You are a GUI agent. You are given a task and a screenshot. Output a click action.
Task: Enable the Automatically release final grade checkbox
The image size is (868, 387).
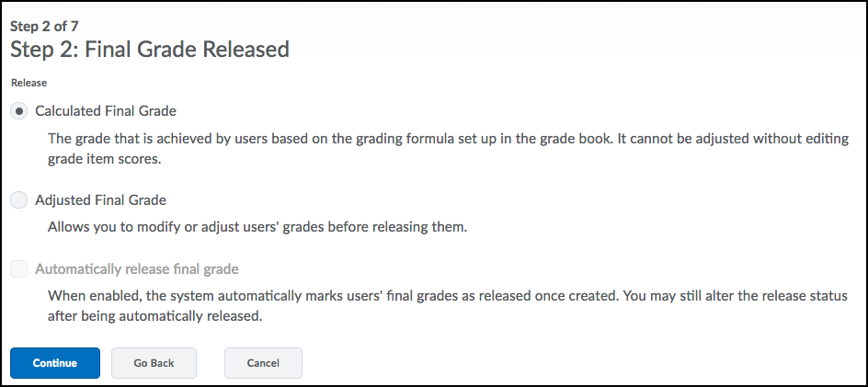pos(18,269)
